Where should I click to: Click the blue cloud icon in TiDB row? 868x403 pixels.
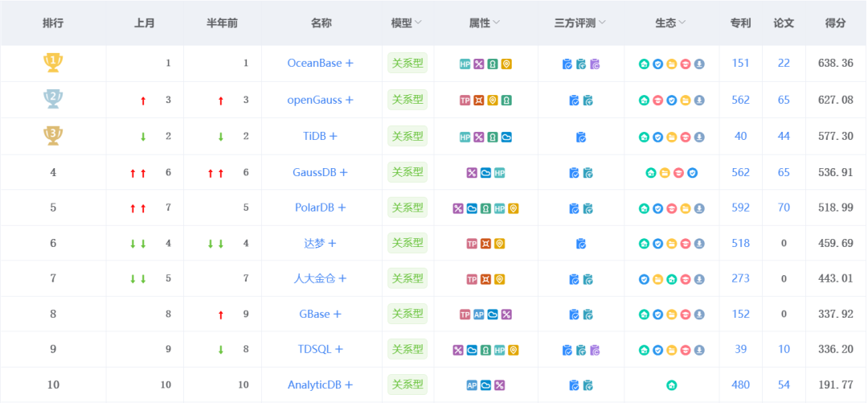[x=506, y=137]
